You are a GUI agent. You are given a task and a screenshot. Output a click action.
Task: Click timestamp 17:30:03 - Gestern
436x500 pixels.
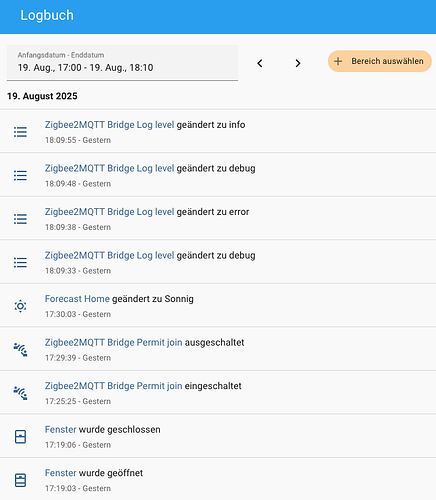pos(78,314)
